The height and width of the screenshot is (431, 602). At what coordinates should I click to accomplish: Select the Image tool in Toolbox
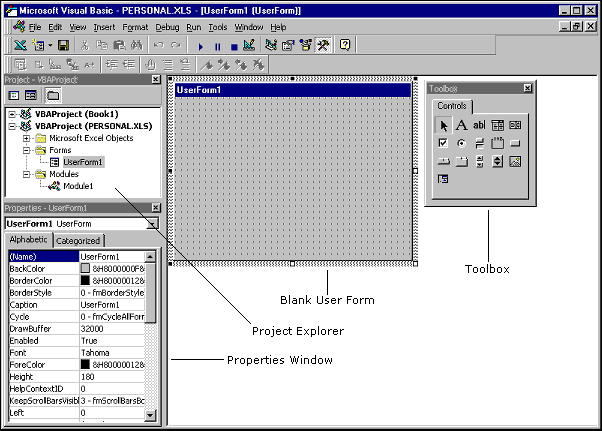click(515, 161)
